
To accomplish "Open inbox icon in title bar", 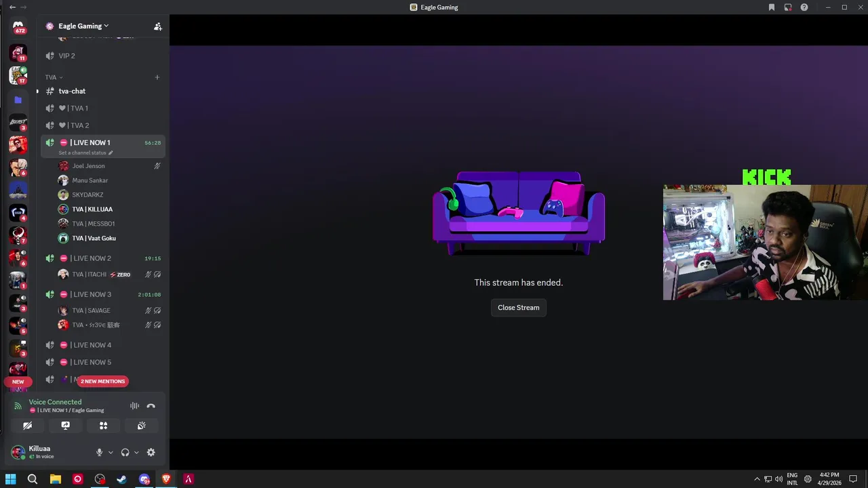I will click(788, 7).
